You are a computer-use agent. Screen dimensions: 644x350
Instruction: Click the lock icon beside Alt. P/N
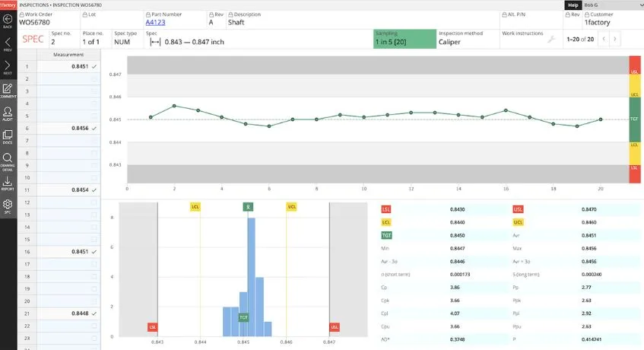point(504,14)
